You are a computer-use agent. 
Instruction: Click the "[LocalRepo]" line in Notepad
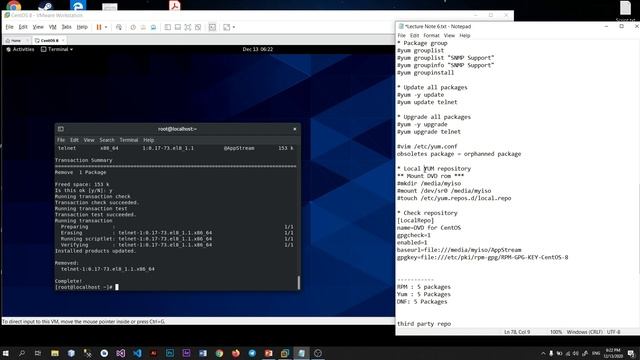tap(416, 220)
